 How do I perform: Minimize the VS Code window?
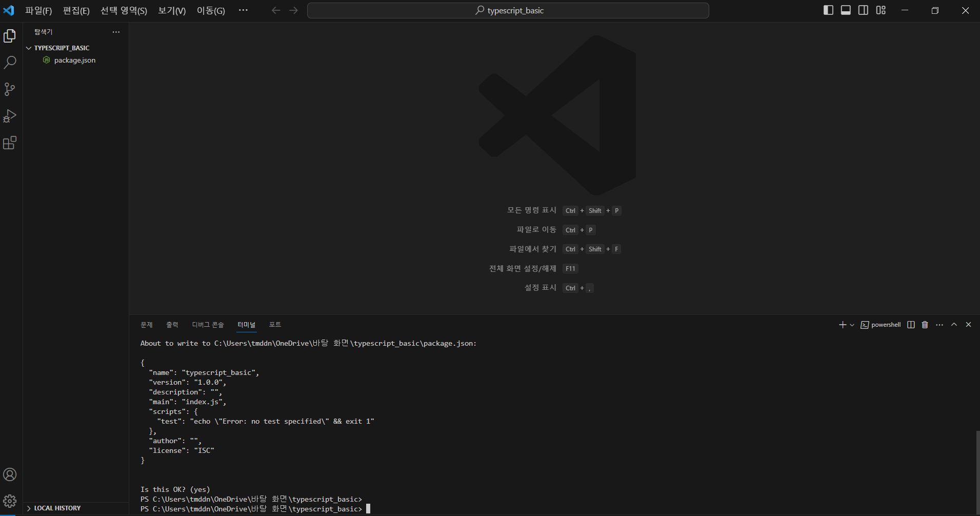(x=905, y=10)
